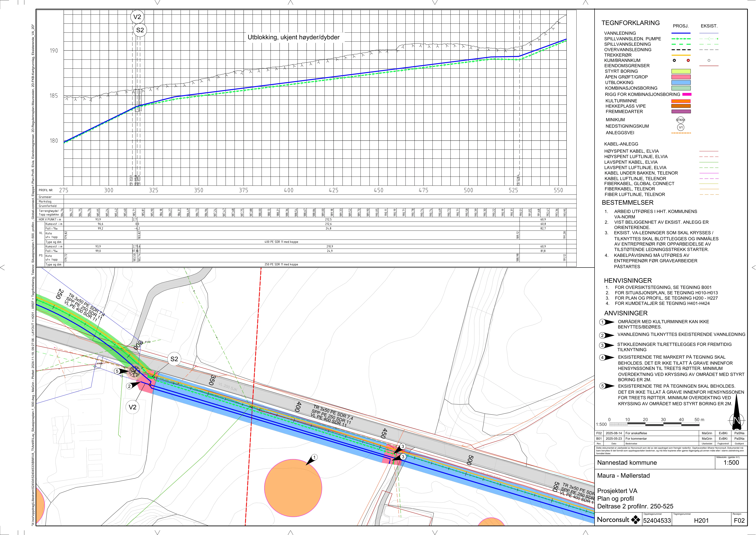This screenshot has height=535, width=756.
Task: Click the SPILLVANNSLEDN. PUMPE green line sample
Action: (x=681, y=39)
